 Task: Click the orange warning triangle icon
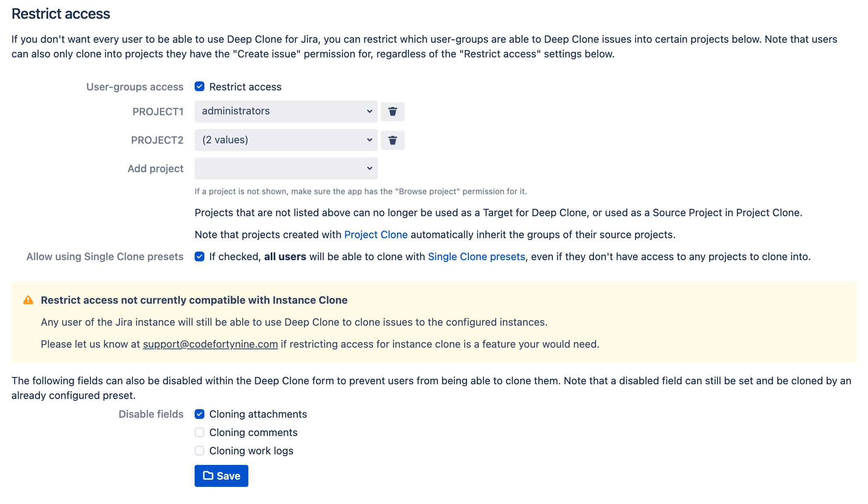[28, 300]
